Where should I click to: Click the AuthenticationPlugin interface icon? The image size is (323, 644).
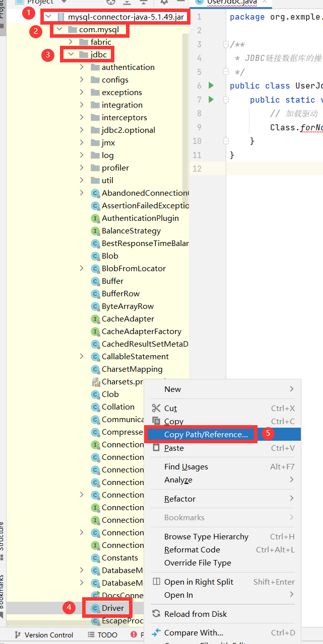(x=95, y=218)
